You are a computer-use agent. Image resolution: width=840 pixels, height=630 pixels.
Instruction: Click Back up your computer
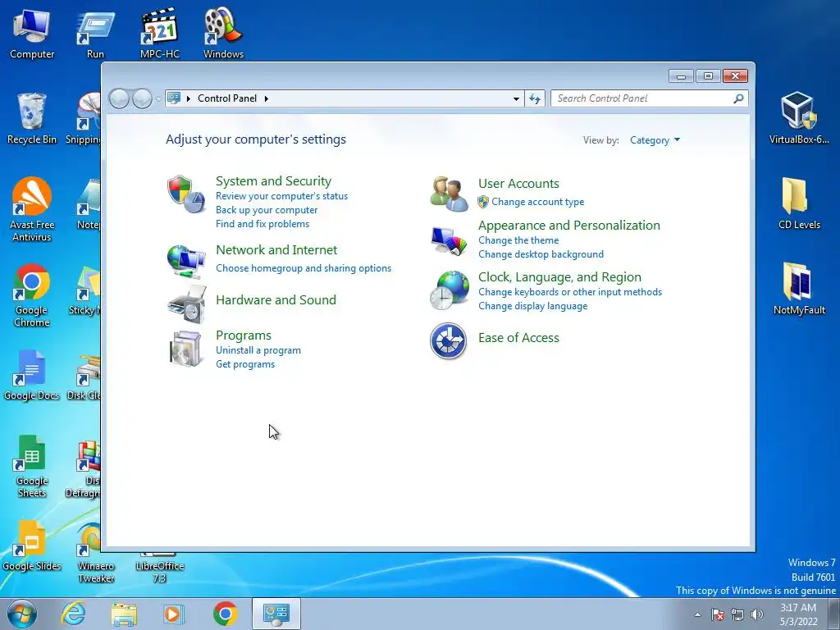[x=267, y=210]
